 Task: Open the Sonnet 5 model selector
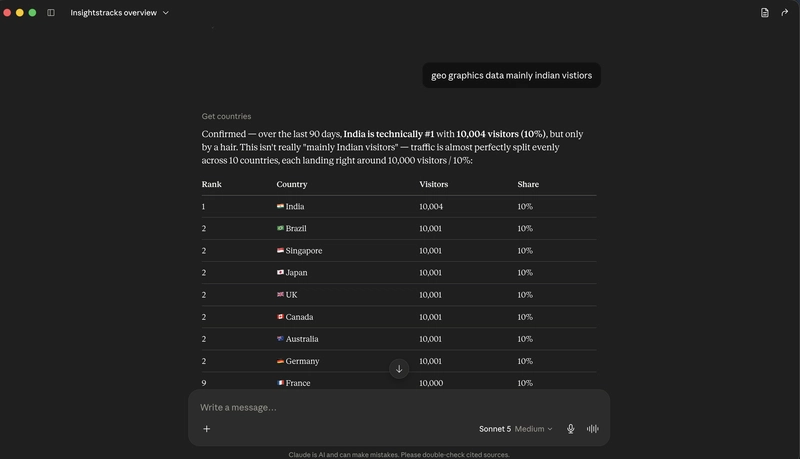[494, 429]
